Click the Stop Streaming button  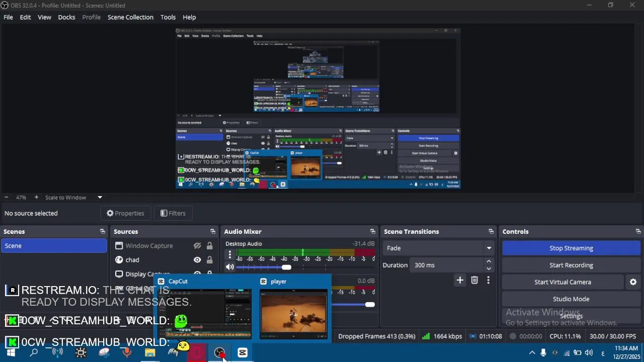point(571,248)
